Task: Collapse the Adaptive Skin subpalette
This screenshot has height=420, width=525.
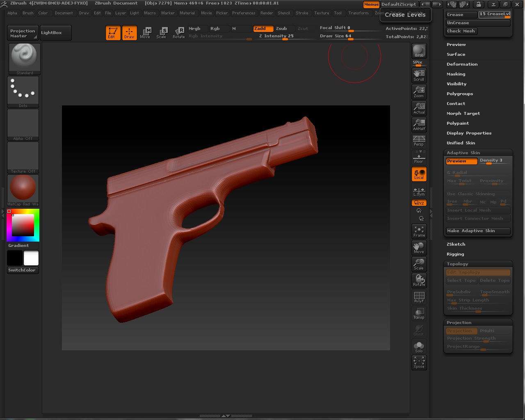Action: (463, 153)
